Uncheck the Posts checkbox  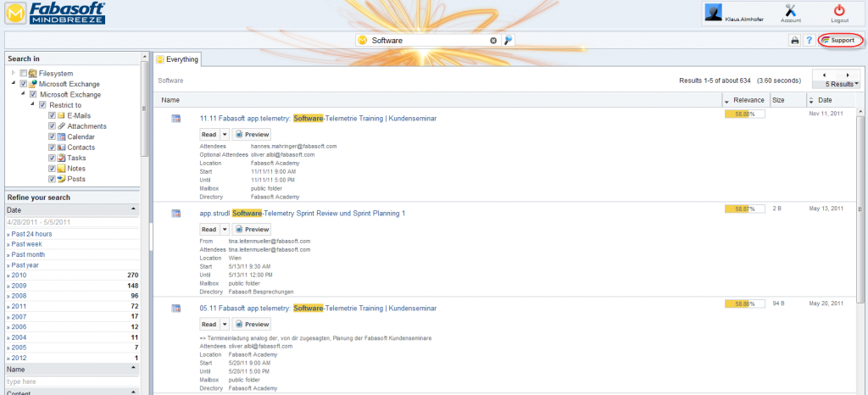52,179
